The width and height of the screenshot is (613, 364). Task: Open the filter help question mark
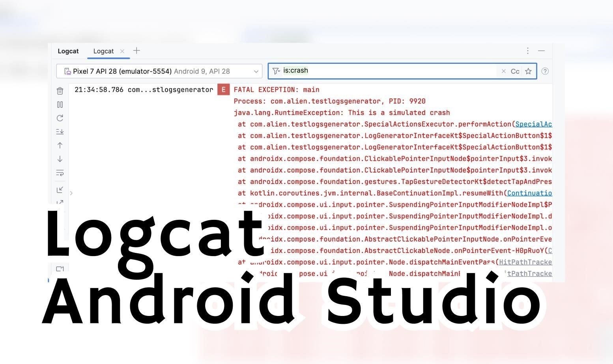coord(545,71)
